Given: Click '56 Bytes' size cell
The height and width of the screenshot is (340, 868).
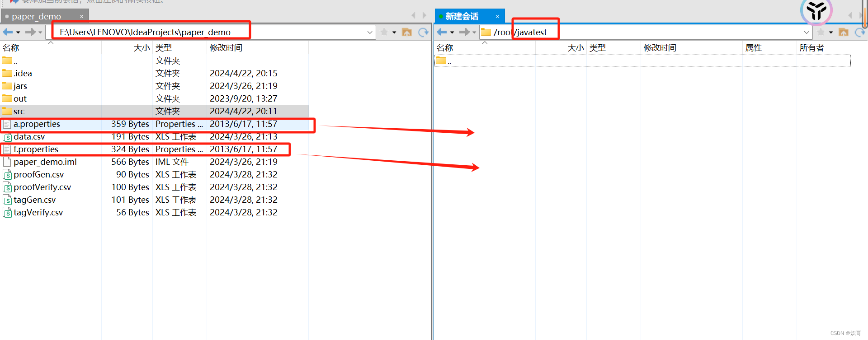Looking at the screenshot, I should [x=132, y=212].
